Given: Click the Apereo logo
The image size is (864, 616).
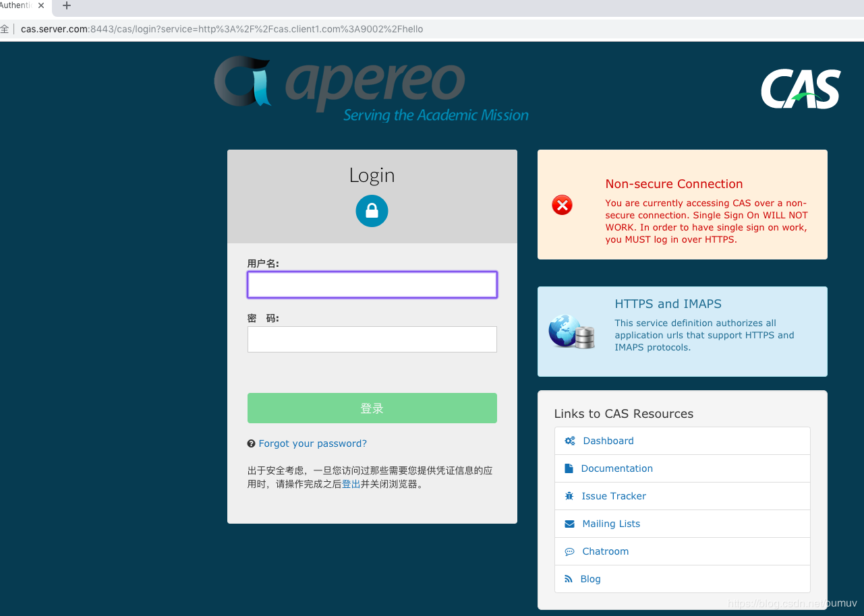Looking at the screenshot, I should [x=371, y=89].
